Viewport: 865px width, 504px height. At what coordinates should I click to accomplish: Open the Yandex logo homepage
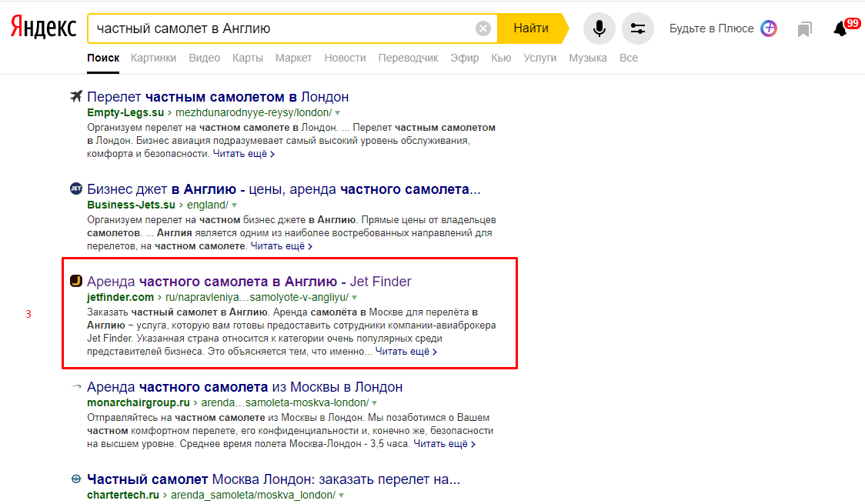tap(44, 28)
